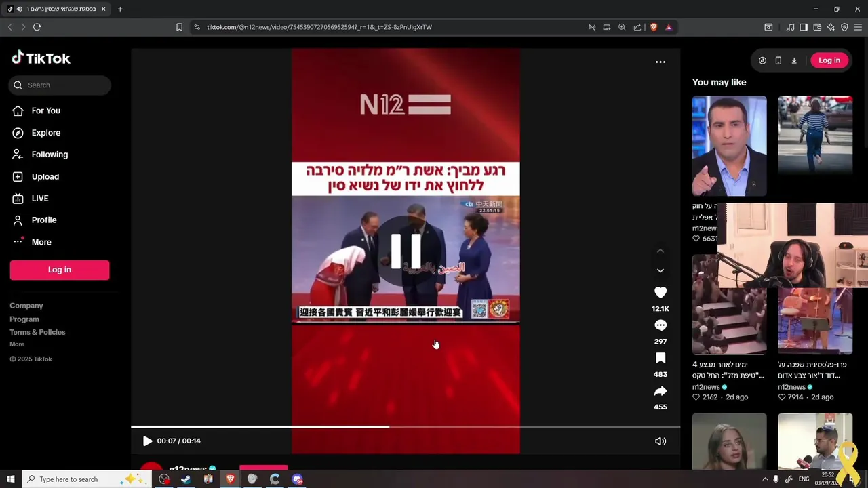Image resolution: width=868 pixels, height=488 pixels.
Task: Open the stairs video thumbnail
Action: [x=730, y=304]
